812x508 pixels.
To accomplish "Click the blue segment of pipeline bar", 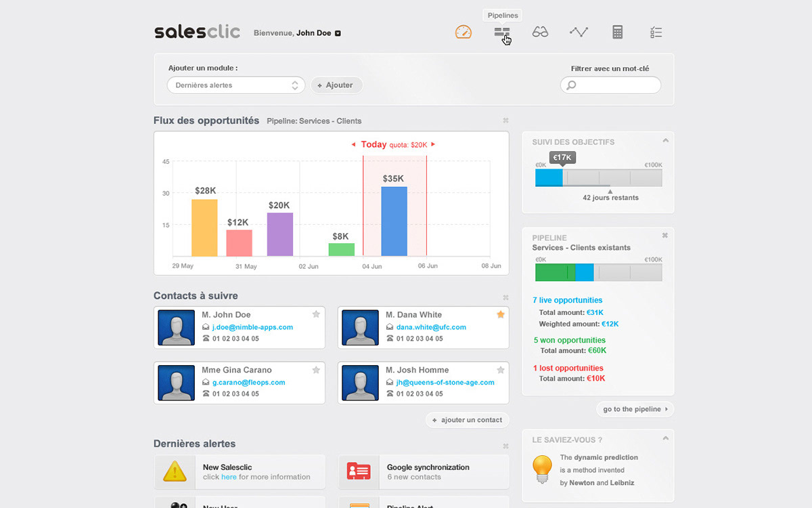I will click(584, 273).
